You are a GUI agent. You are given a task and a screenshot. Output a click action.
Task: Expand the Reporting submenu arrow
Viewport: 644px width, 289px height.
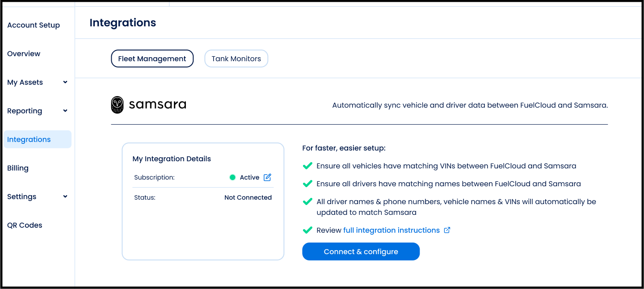click(x=65, y=111)
